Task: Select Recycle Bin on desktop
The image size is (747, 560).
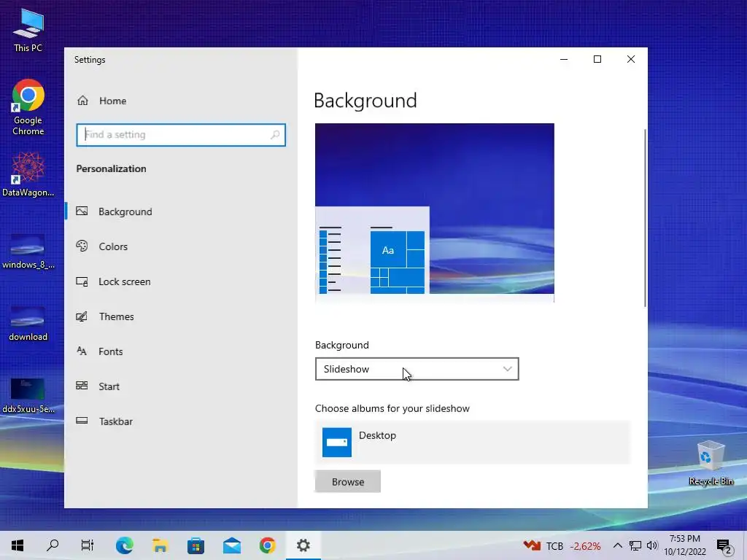Action: (x=711, y=463)
